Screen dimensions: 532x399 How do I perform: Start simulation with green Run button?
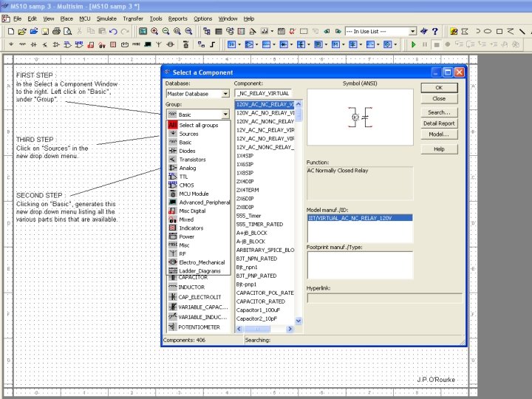[x=413, y=44]
